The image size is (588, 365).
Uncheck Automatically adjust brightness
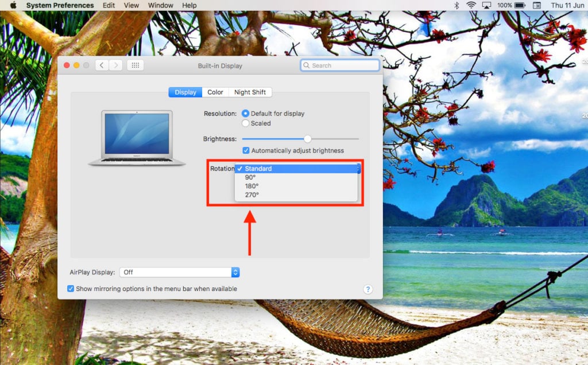(246, 150)
